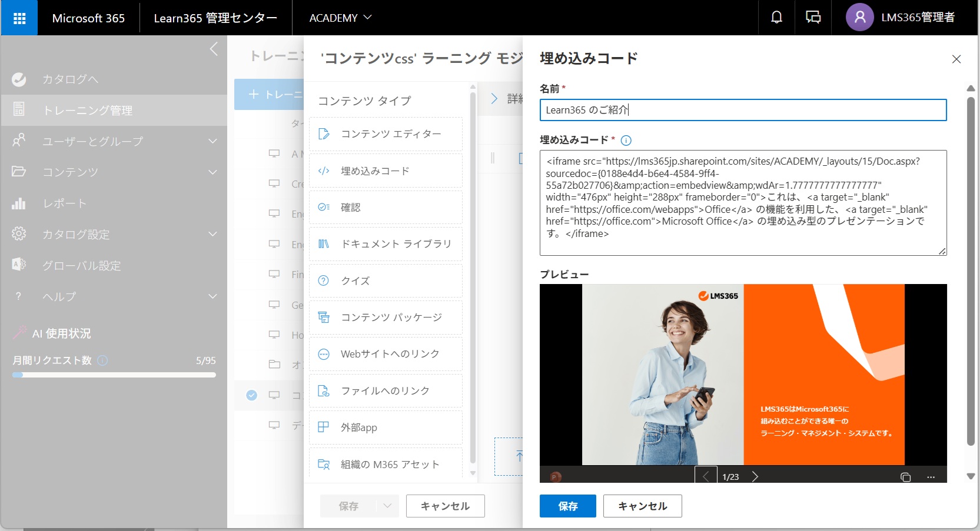Image resolution: width=980 pixels, height=531 pixels.
Task: Open the Microsoft 365 app launcher
Action: click(19, 18)
